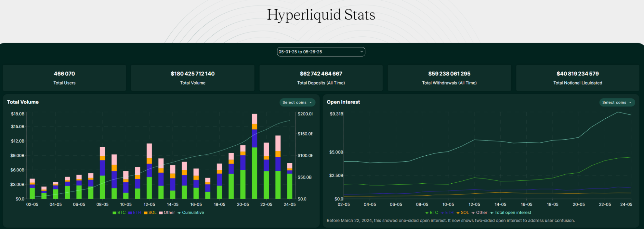Toggle ETH legend in Open Interest chart
This screenshot has width=644, height=229.
pyautogui.click(x=447, y=213)
